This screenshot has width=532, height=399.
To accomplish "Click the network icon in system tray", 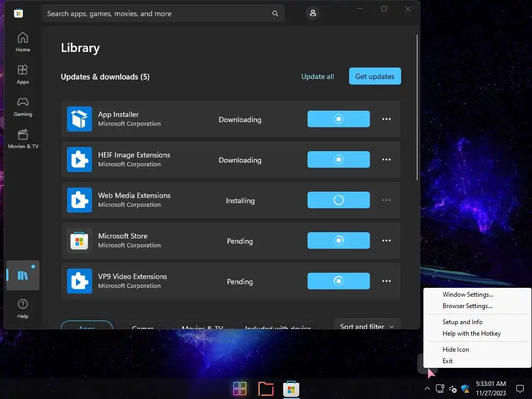I will 440,389.
